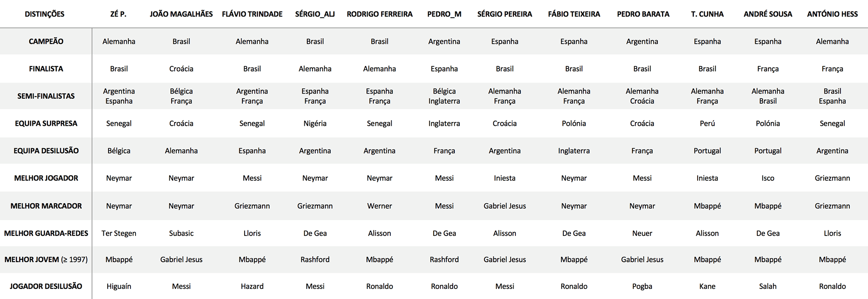The height and width of the screenshot is (299, 868).
Task: Click the Hazard cell
Action: point(252,286)
